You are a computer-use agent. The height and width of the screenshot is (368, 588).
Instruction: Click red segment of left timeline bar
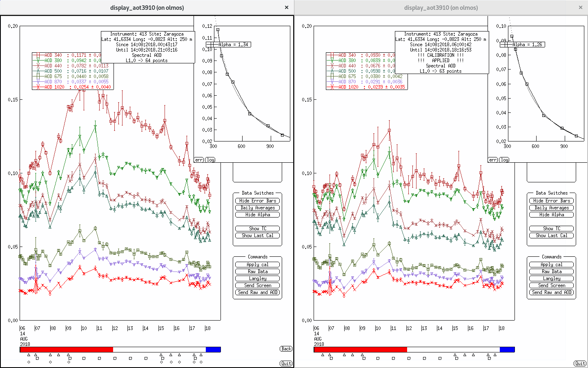click(x=67, y=350)
